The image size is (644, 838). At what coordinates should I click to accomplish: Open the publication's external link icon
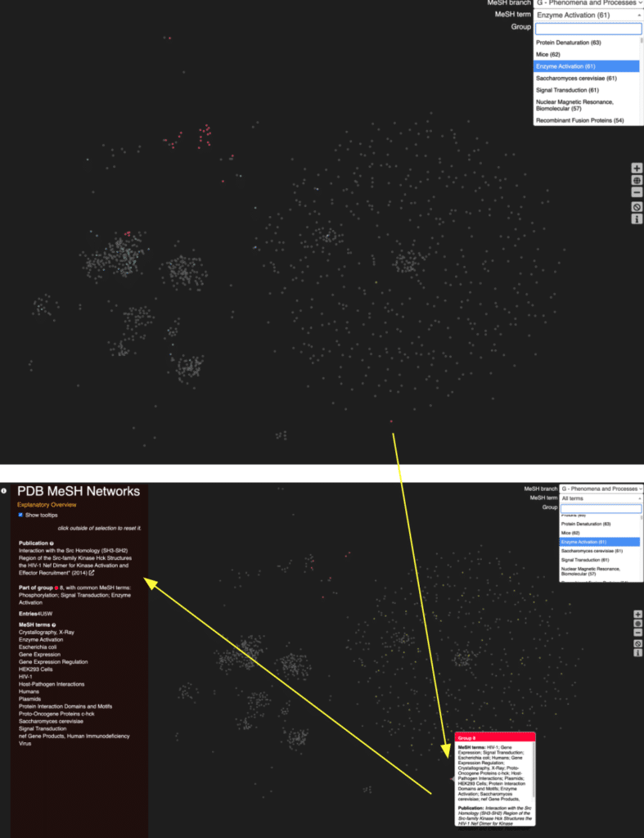tap(92, 573)
